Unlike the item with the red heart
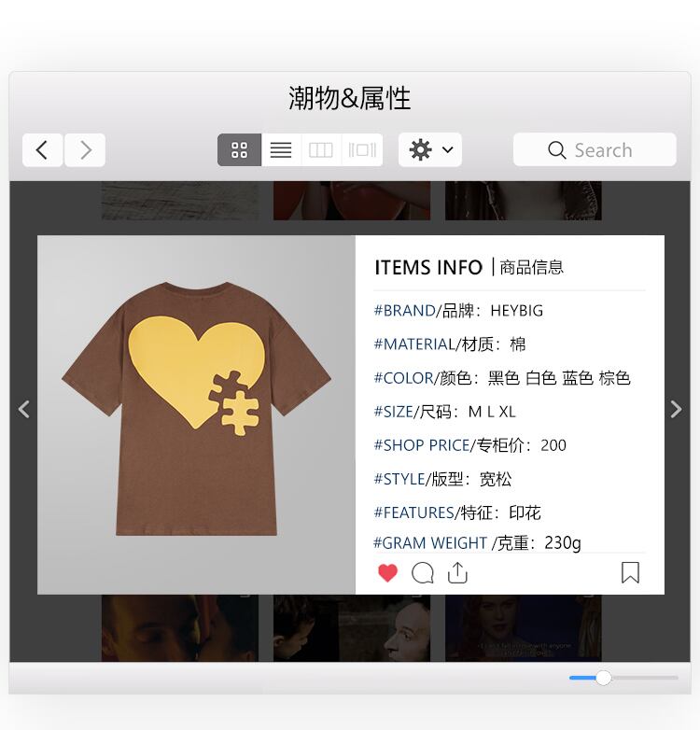 pos(387,572)
